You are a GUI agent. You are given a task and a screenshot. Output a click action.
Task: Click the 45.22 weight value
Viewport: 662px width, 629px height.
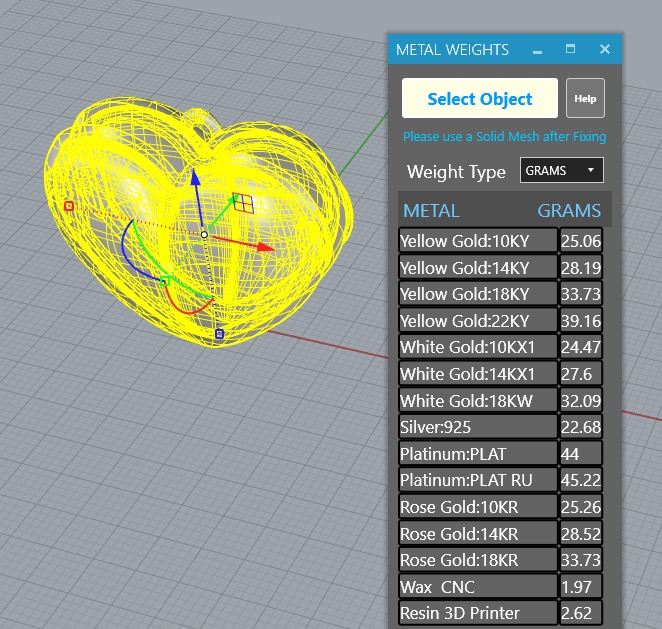[x=581, y=480]
